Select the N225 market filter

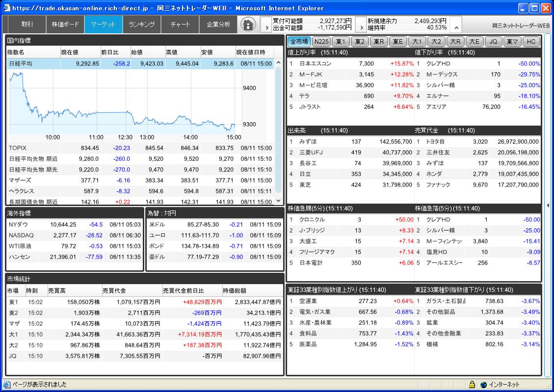click(322, 42)
